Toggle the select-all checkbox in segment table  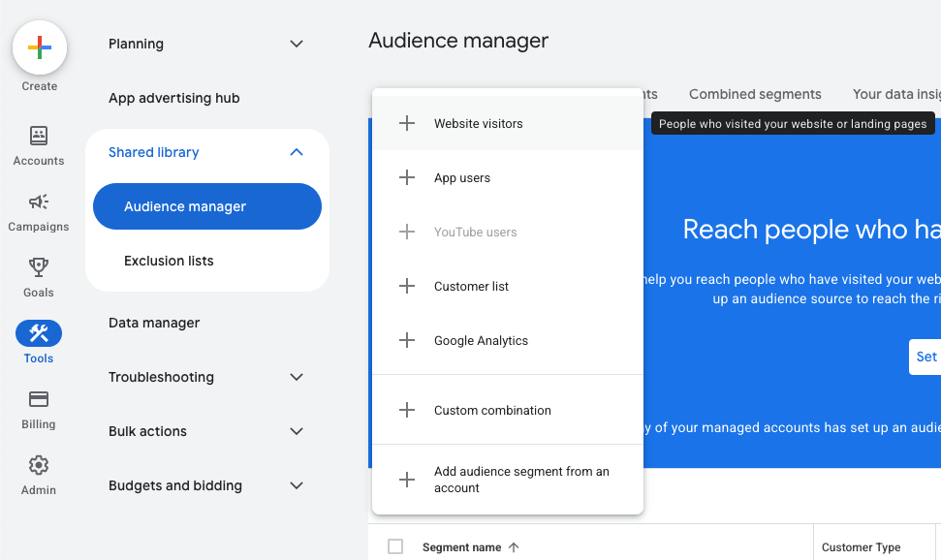[x=395, y=546]
